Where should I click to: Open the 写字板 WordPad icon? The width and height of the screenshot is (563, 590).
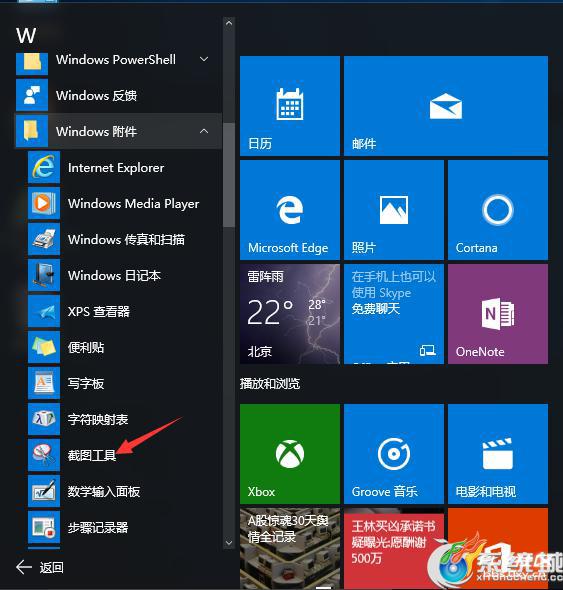point(44,383)
